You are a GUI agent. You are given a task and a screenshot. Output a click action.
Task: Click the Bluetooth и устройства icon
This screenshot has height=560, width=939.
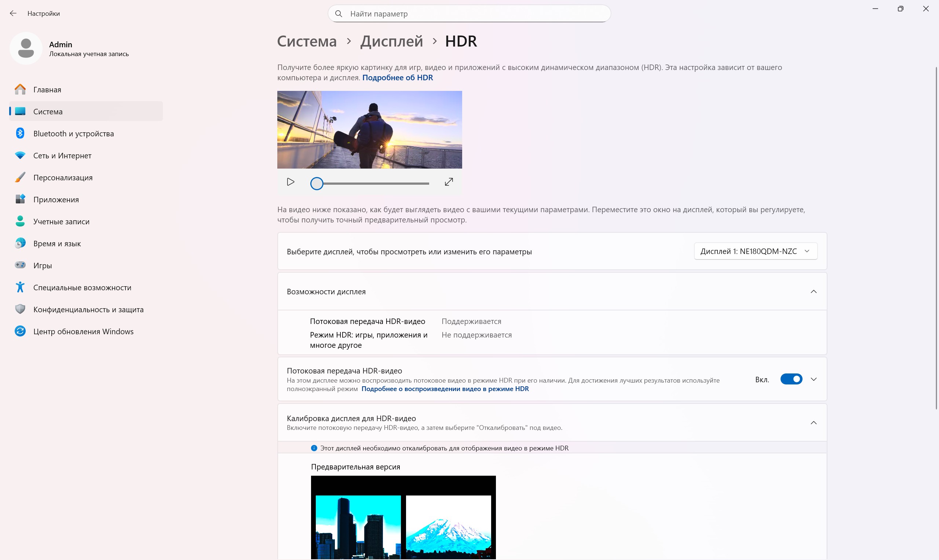[x=21, y=133]
